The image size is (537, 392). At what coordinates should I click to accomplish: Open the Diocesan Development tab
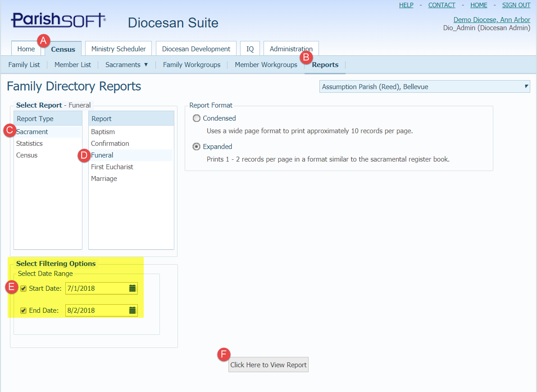click(x=196, y=49)
